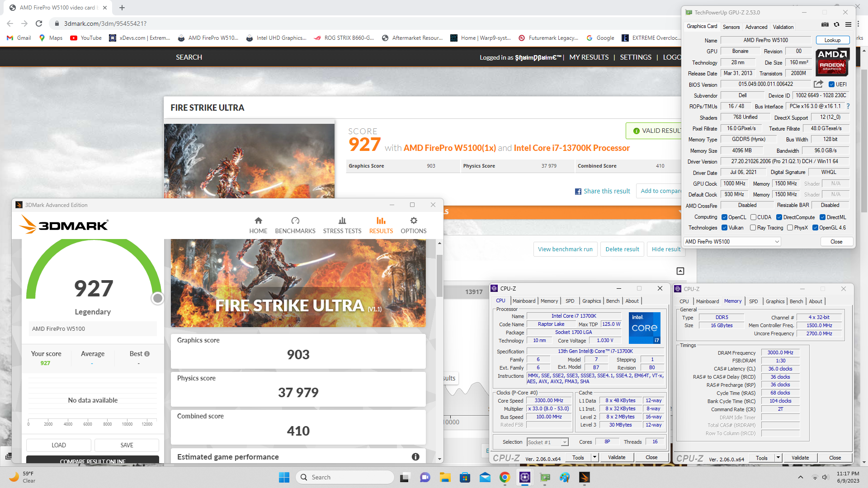
Task: Open the GPU-Z hamburger menu
Action: coord(849,24)
